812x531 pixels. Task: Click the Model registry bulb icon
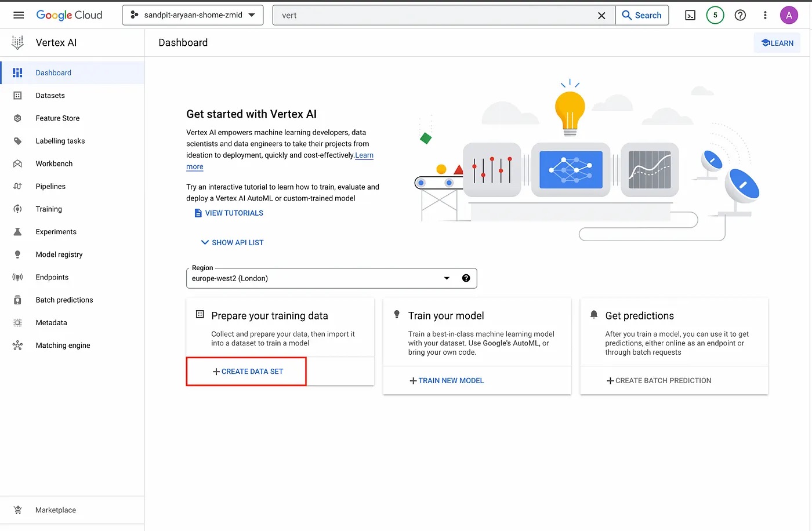[17, 254]
